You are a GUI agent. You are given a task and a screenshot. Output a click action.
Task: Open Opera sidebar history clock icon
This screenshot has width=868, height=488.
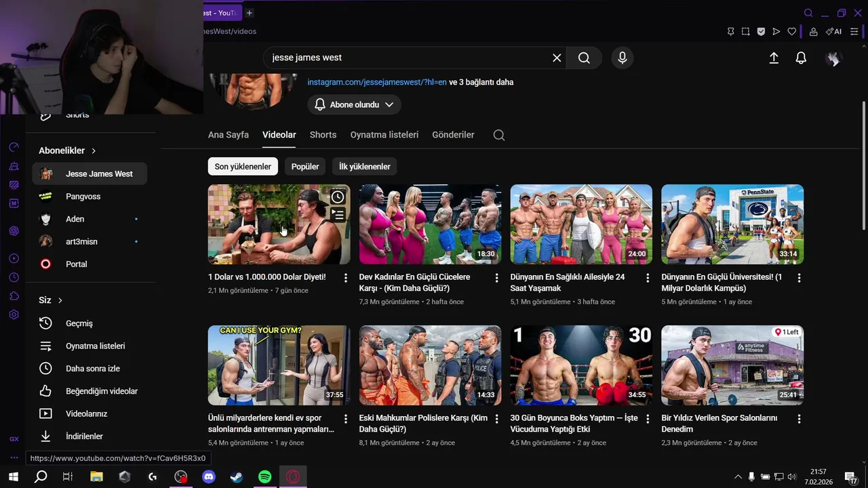tap(14, 277)
